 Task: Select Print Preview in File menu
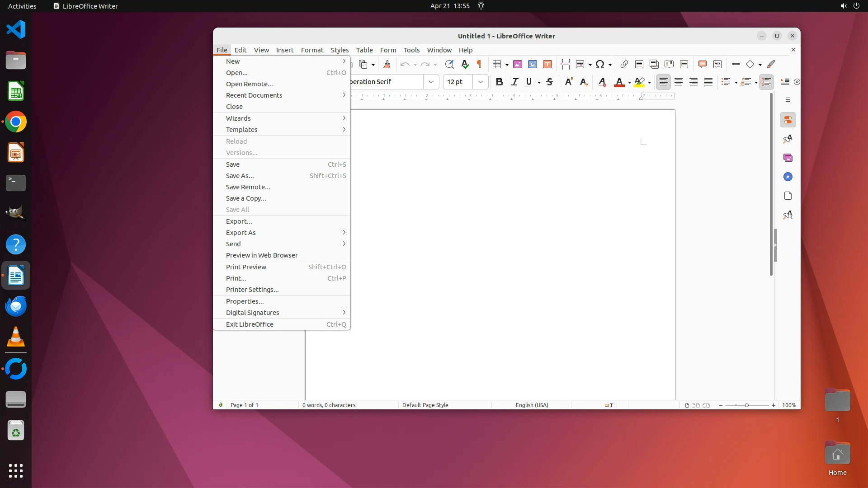pos(246,267)
